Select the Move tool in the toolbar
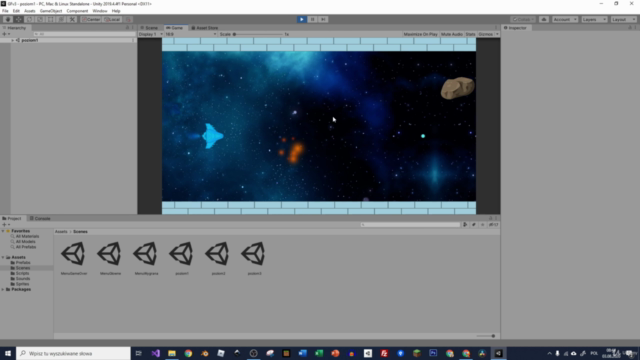640x360 pixels. [18, 19]
